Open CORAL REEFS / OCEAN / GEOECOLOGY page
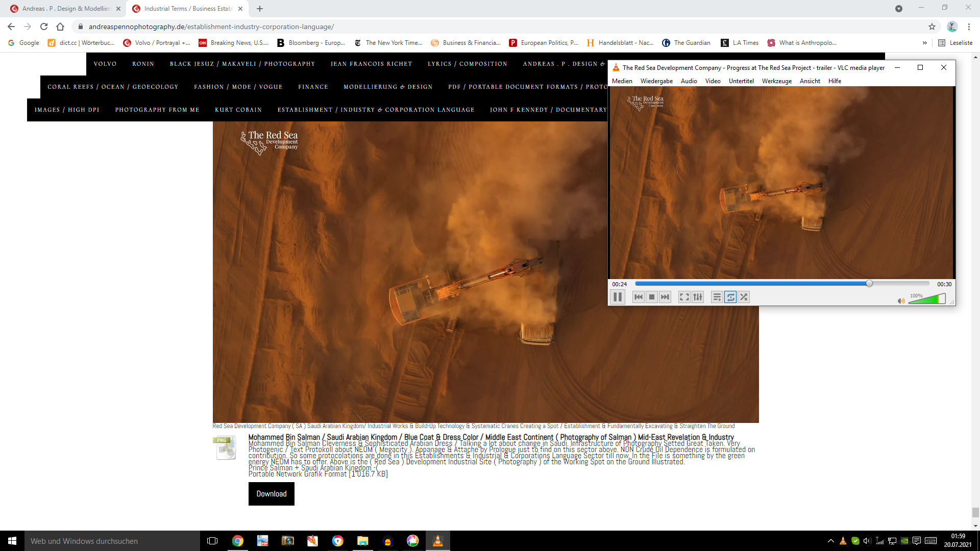Viewport: 980px width, 551px height. [x=113, y=87]
